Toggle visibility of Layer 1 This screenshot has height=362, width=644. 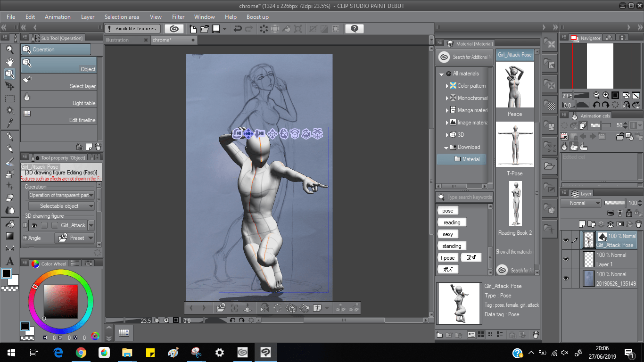566,259
